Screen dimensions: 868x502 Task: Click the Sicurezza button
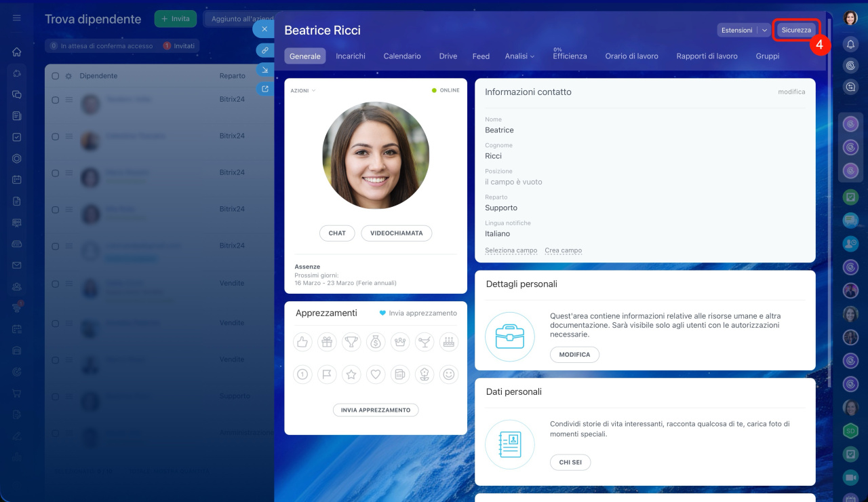tap(796, 30)
